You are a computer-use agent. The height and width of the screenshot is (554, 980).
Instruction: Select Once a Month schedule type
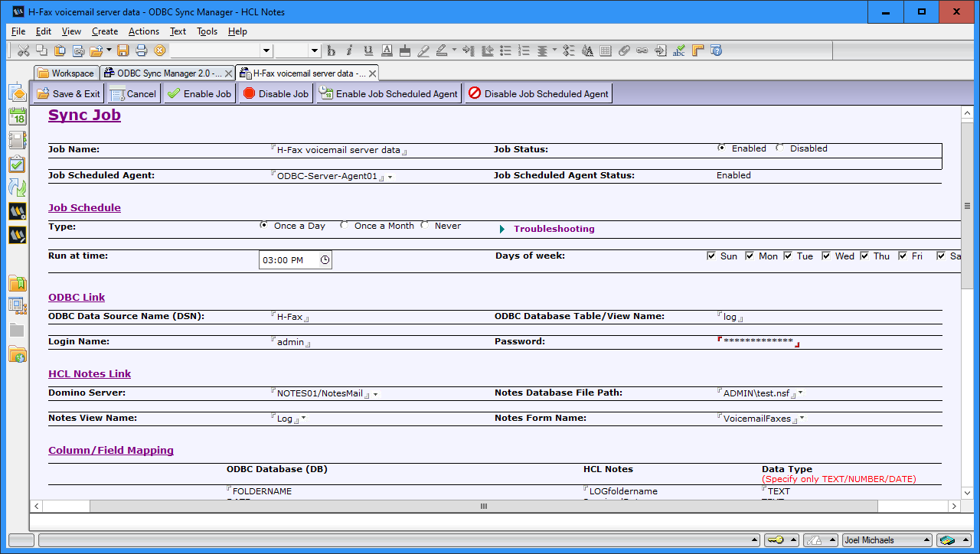[344, 226]
